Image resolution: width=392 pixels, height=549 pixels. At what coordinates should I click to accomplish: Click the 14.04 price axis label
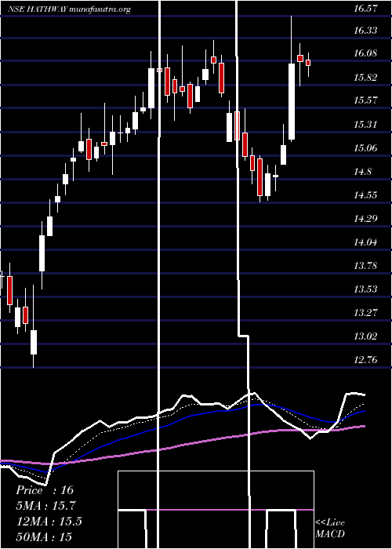tap(365, 242)
